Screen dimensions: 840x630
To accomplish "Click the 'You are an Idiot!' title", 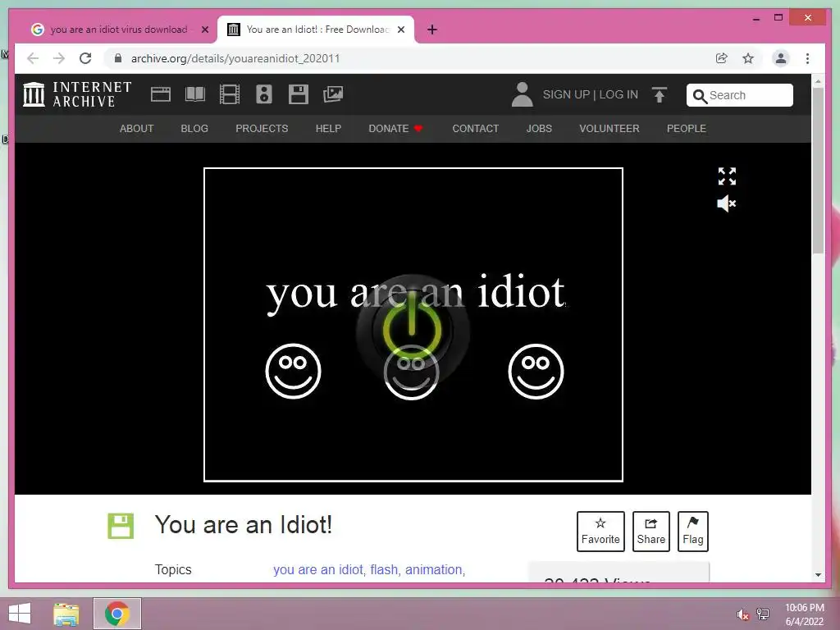I will pyautogui.click(x=244, y=525).
